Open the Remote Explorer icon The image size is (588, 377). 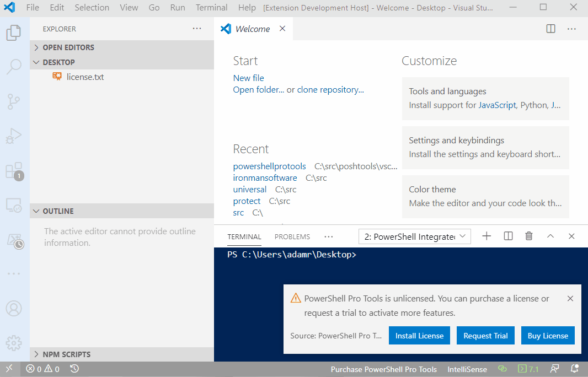[14, 205]
